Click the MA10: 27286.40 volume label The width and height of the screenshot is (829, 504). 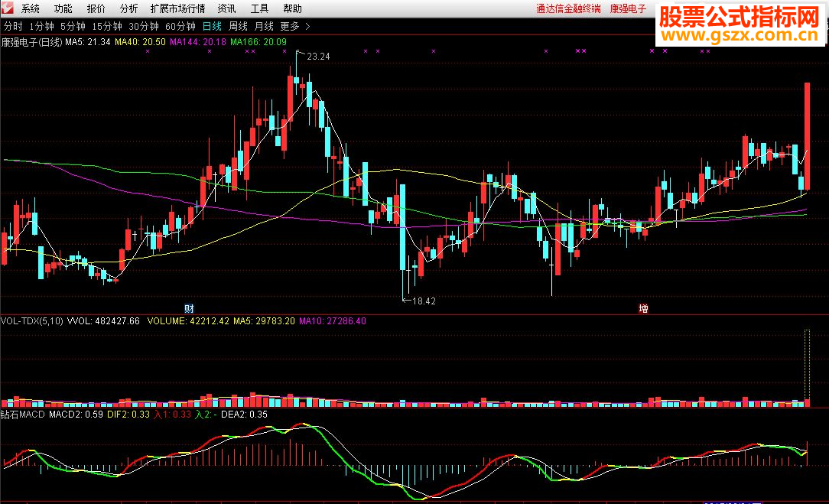pos(333,321)
